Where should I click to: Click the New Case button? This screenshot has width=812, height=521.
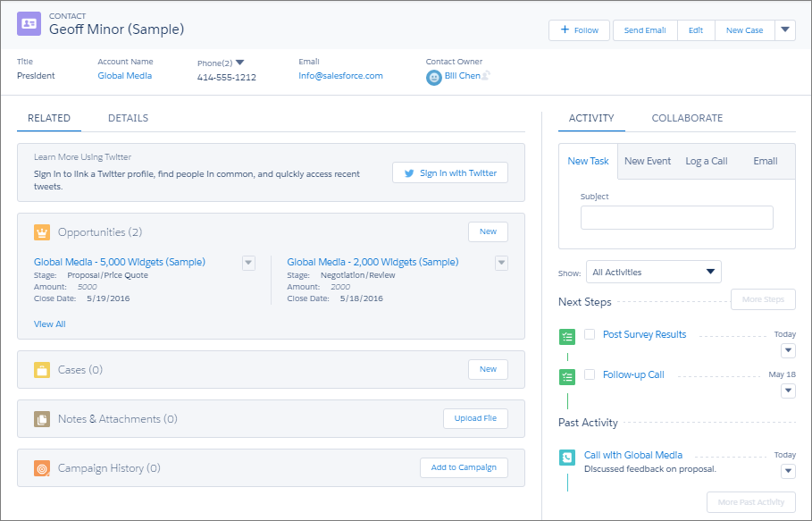pos(744,30)
